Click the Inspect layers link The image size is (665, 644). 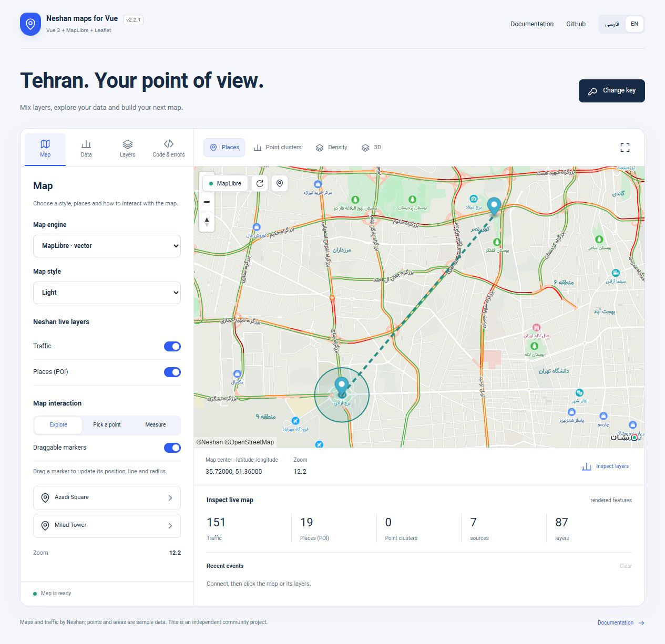coord(605,466)
